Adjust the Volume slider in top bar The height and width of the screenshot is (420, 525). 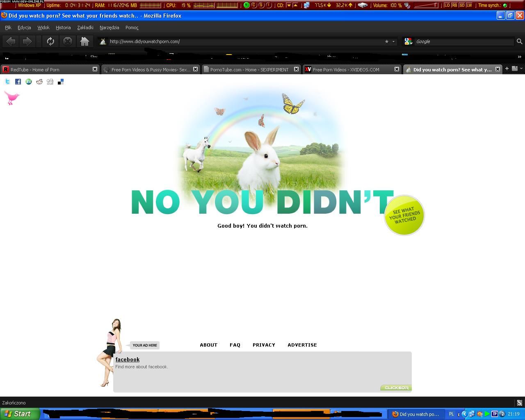pos(426,5)
